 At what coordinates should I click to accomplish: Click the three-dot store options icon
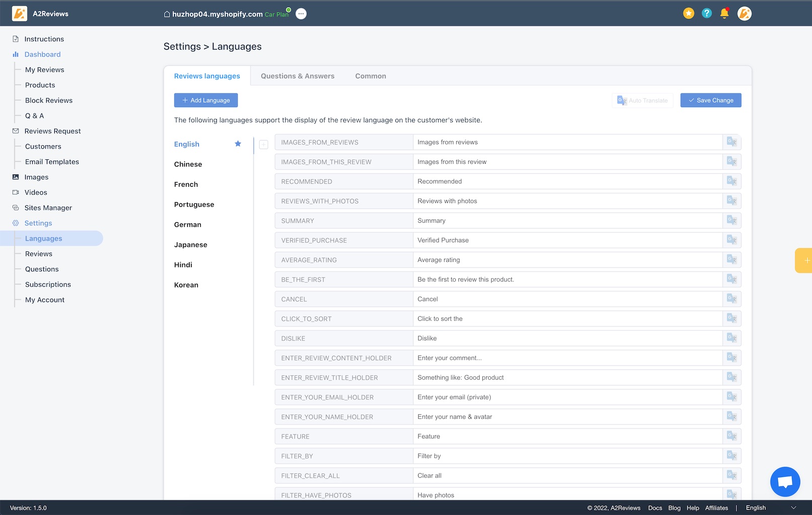coord(301,14)
